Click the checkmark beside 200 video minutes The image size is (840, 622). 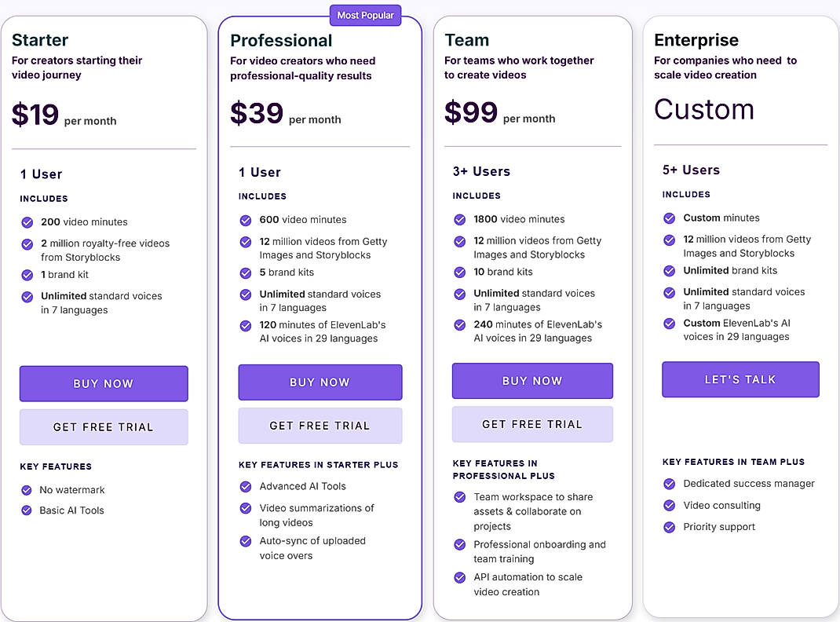(x=27, y=222)
